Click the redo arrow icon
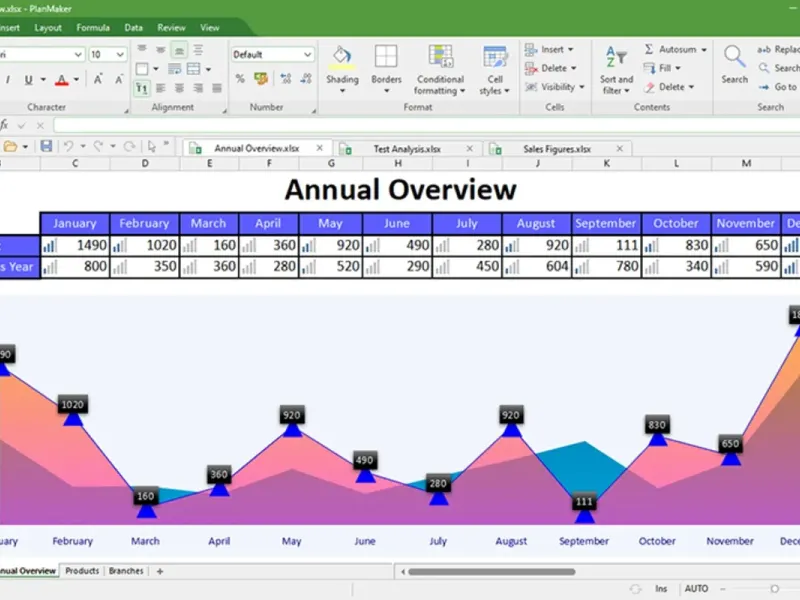 click(x=98, y=146)
